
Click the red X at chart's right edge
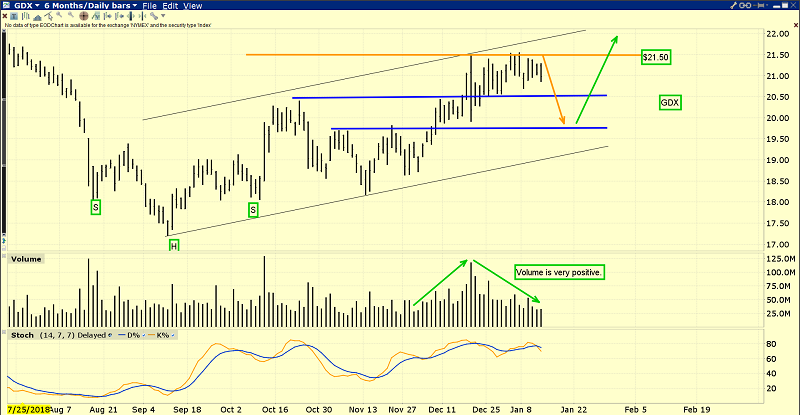pos(796,25)
